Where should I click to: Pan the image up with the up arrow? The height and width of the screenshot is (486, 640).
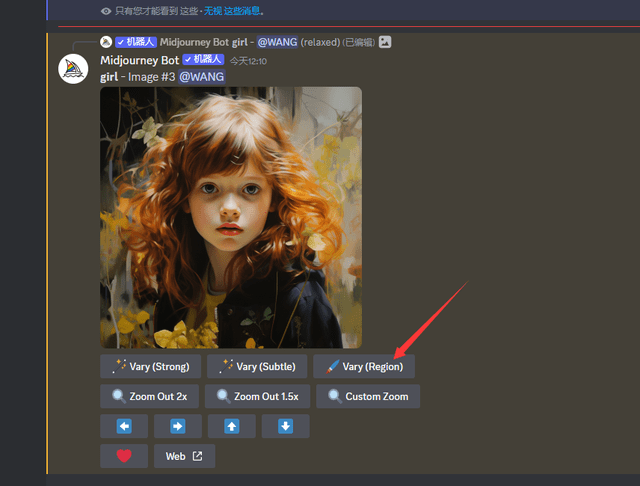(x=231, y=426)
